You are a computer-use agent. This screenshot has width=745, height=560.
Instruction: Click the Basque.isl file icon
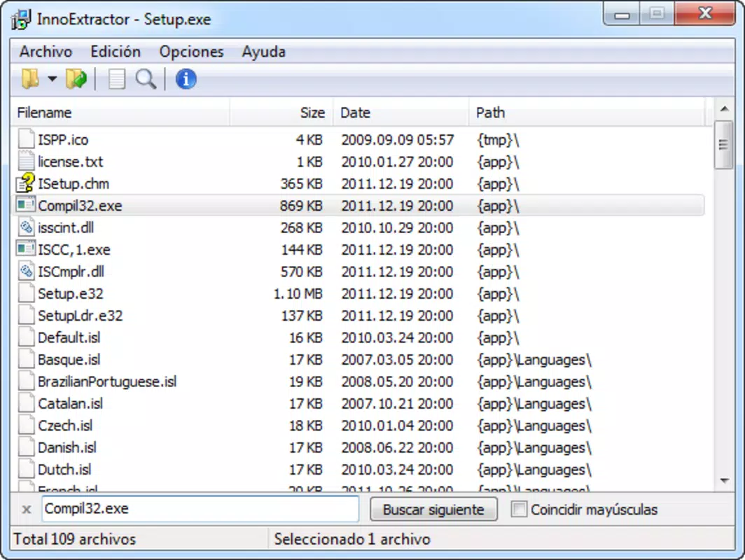tap(26, 359)
